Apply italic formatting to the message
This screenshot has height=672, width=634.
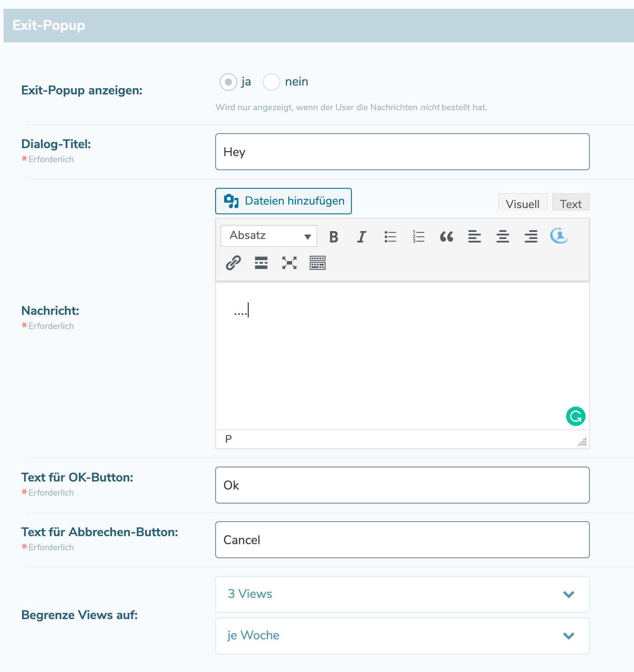coord(362,237)
